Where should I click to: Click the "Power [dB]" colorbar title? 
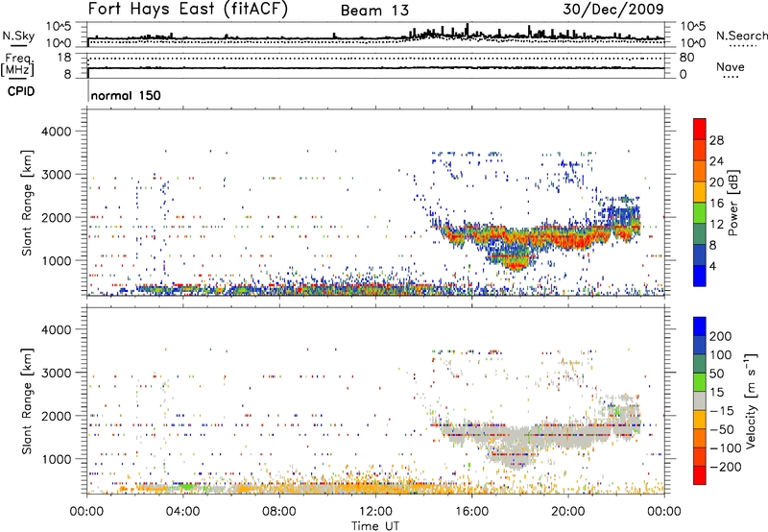pyautogui.click(x=732, y=203)
